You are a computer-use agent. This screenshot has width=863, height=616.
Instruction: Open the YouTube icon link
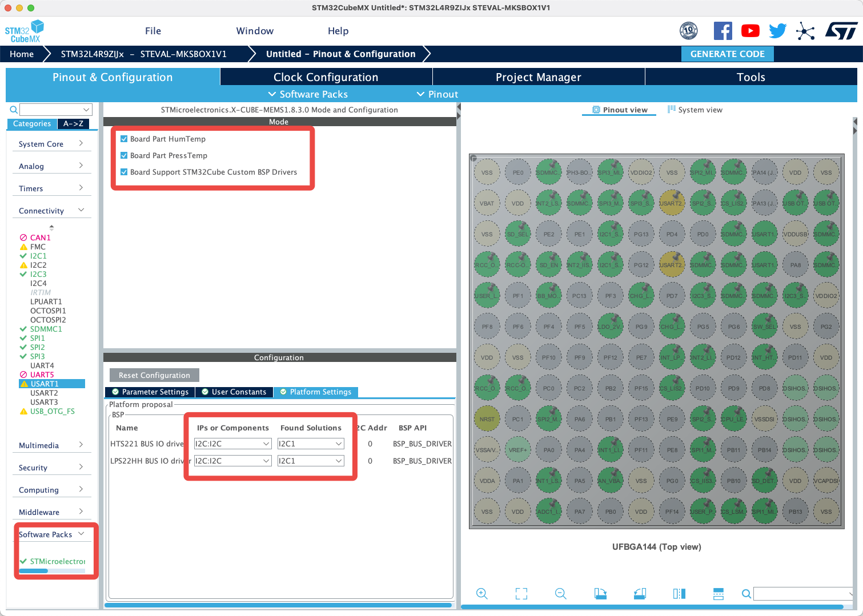tap(750, 31)
